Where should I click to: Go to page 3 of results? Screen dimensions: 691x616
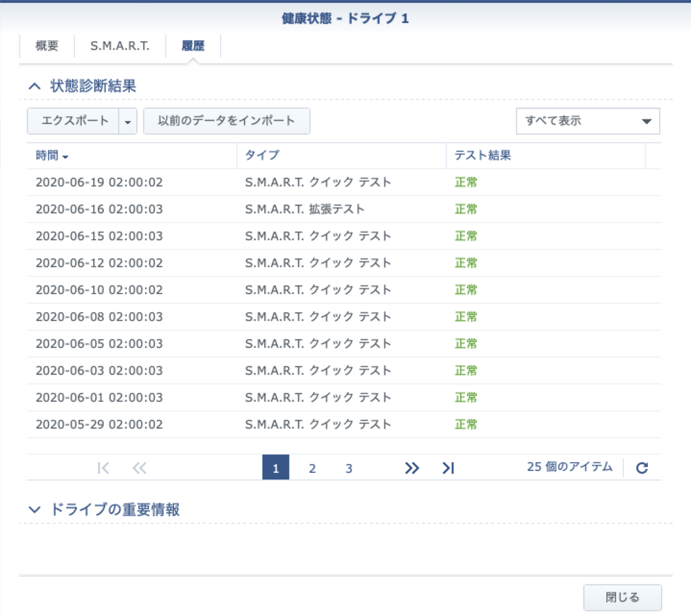click(349, 468)
